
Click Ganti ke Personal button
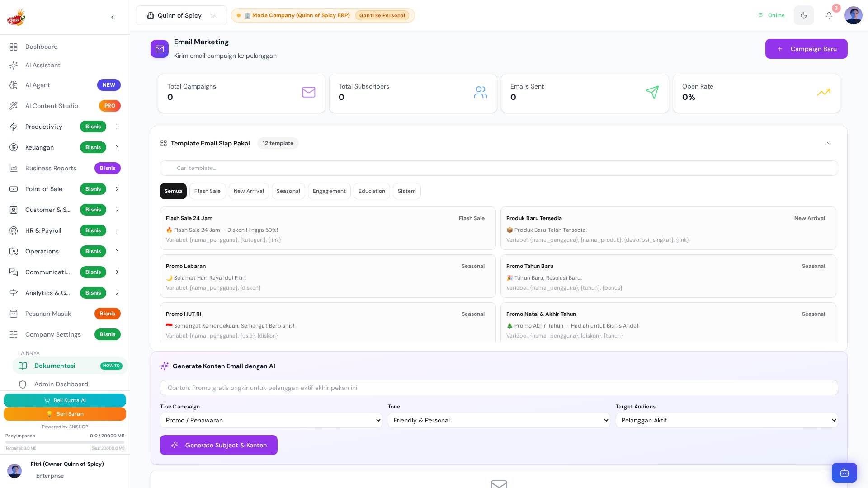(x=382, y=15)
